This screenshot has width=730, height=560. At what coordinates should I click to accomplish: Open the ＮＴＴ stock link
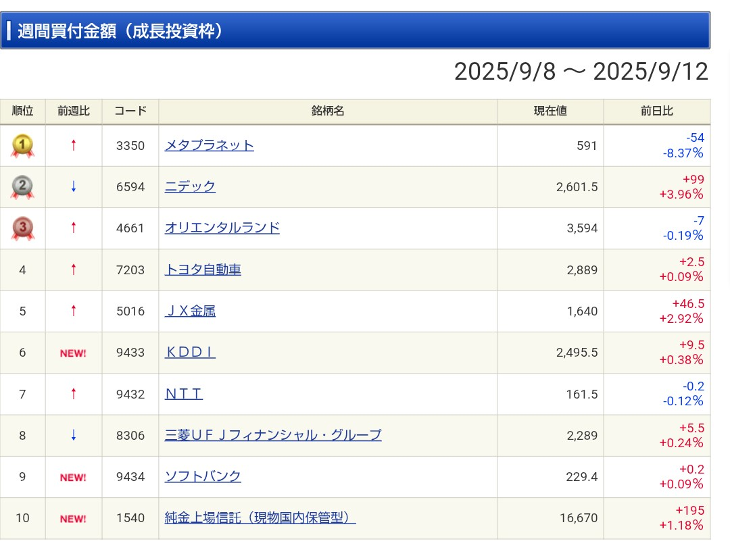(x=183, y=394)
